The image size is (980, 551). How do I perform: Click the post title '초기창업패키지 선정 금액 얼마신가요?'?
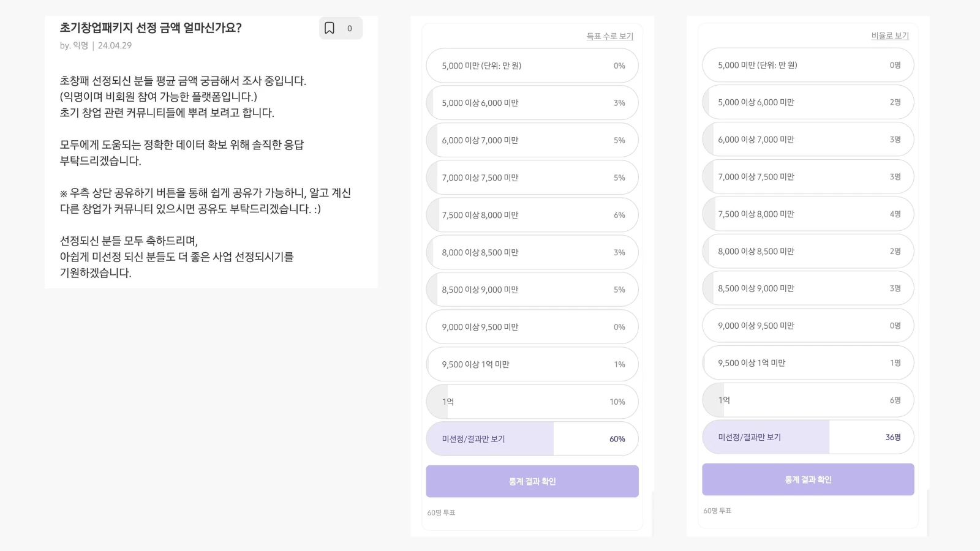[151, 28]
